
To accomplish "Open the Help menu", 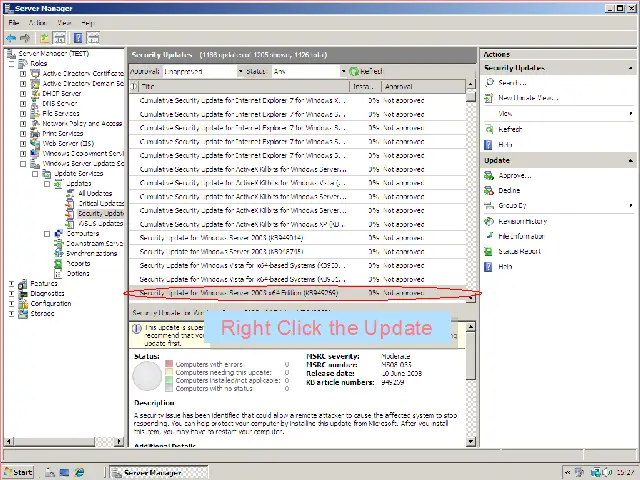I will tap(87, 22).
